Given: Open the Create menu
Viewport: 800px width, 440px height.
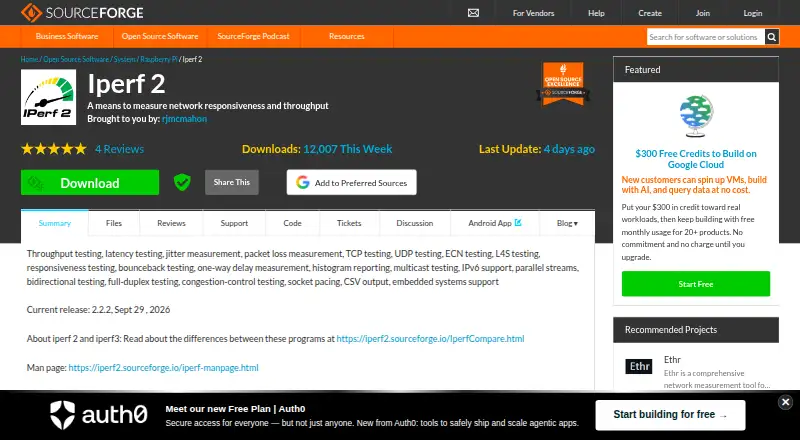Looking at the screenshot, I should (x=649, y=13).
